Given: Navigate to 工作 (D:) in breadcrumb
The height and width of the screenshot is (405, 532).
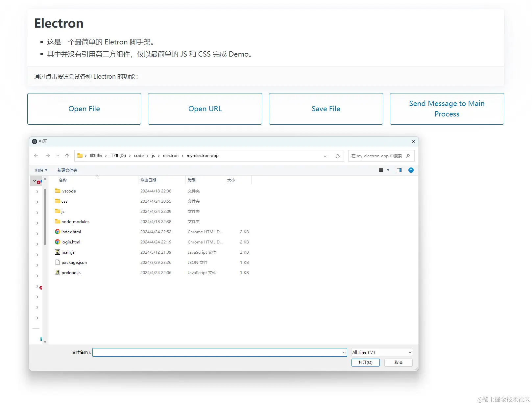Looking at the screenshot, I should [x=118, y=156].
